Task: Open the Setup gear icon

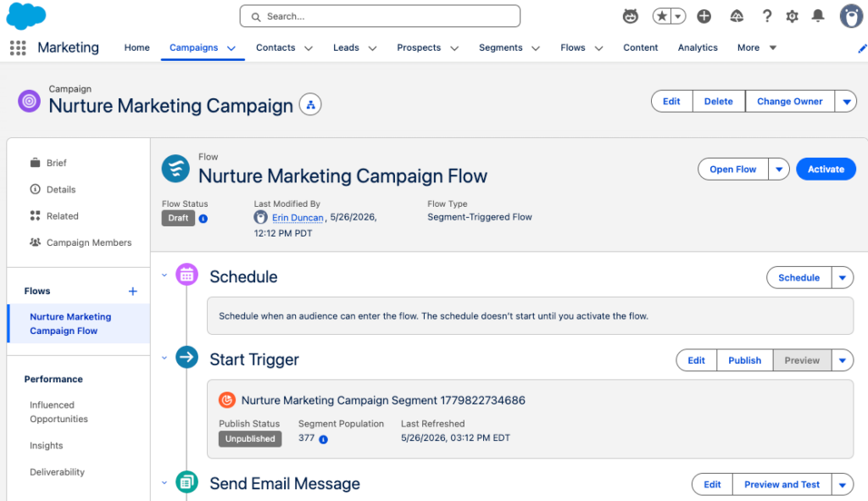Action: click(793, 16)
